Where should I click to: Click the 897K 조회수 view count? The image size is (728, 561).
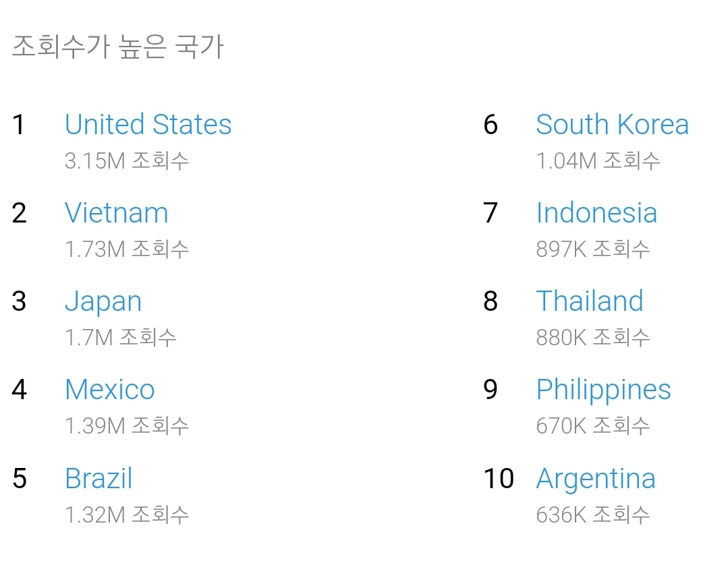point(593,249)
